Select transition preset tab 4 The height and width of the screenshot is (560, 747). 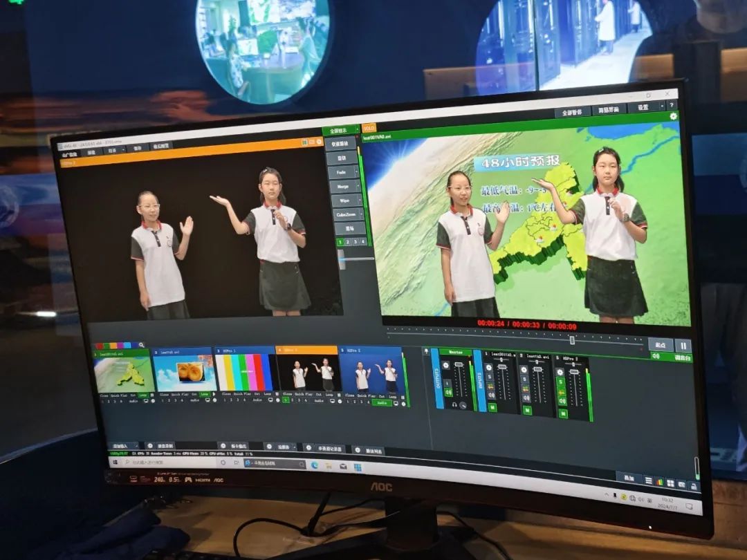point(364,242)
